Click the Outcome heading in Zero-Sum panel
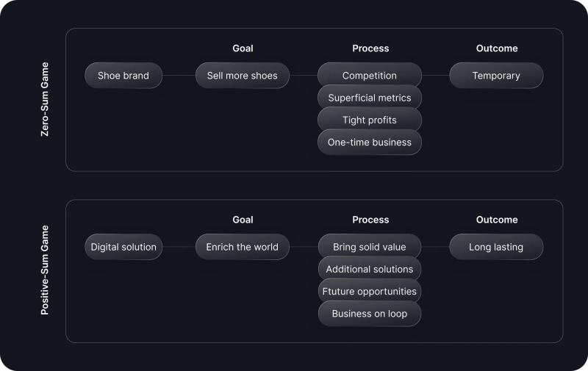 click(497, 48)
